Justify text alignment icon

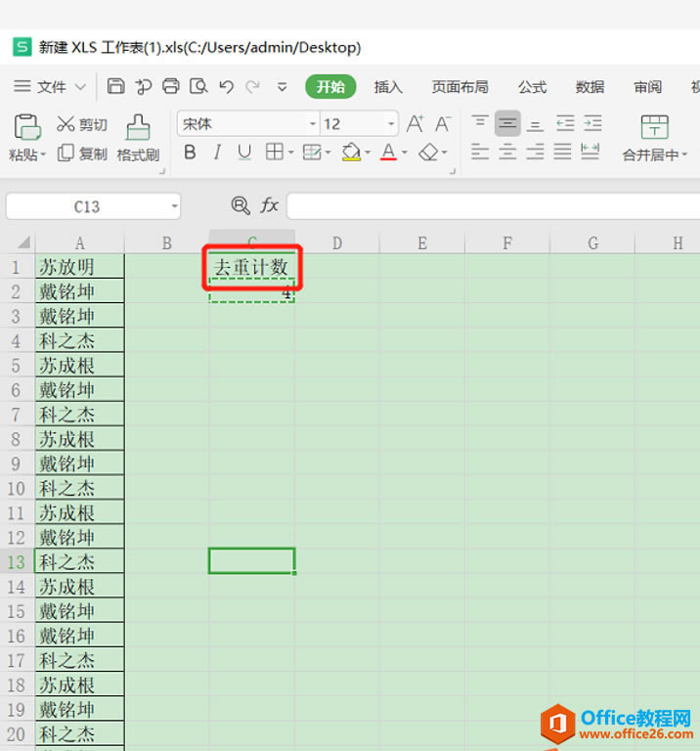pyautogui.click(x=562, y=152)
